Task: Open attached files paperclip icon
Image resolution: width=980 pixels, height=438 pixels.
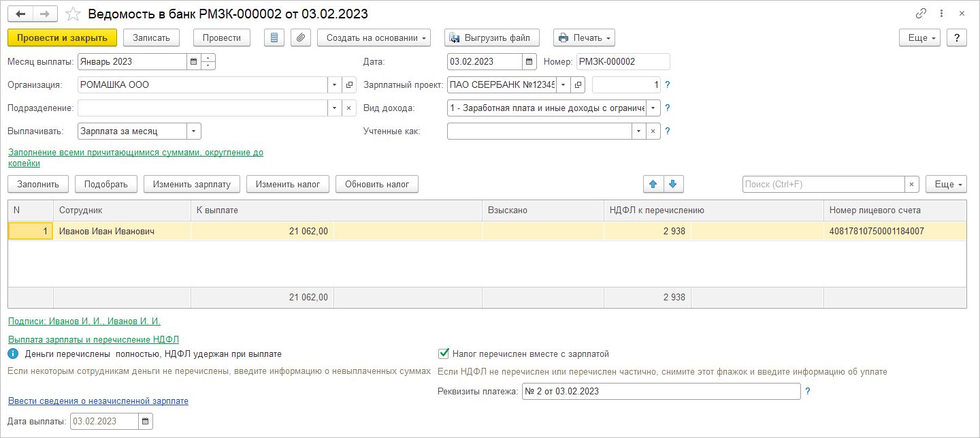Action: (x=301, y=37)
